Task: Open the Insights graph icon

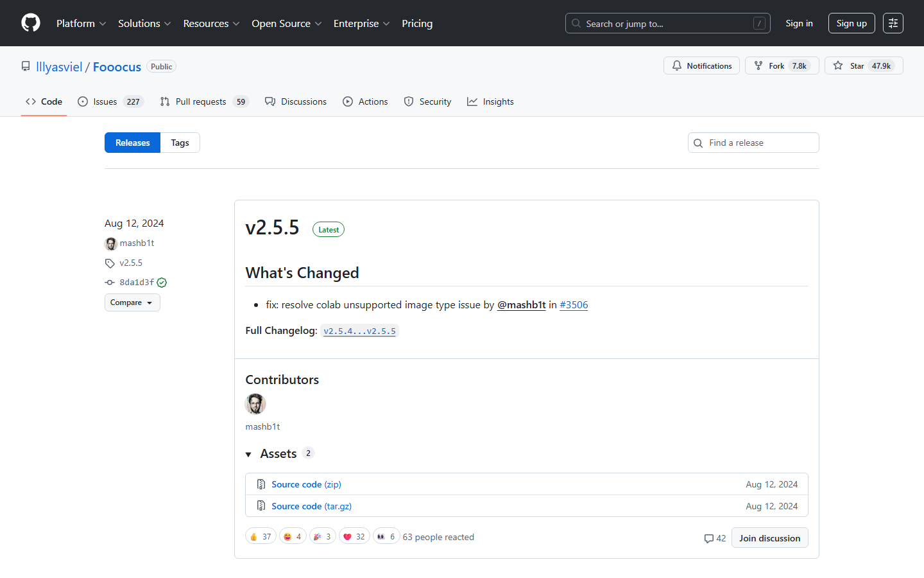Action: pos(472,101)
